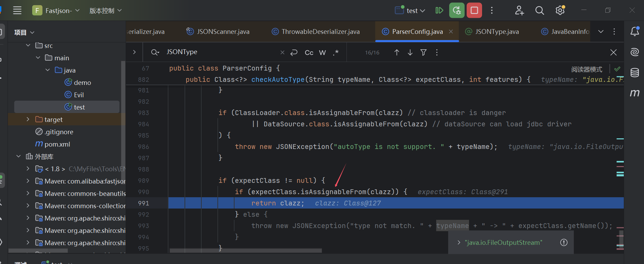
Task: Go to previous search occurrence
Action: point(396,52)
